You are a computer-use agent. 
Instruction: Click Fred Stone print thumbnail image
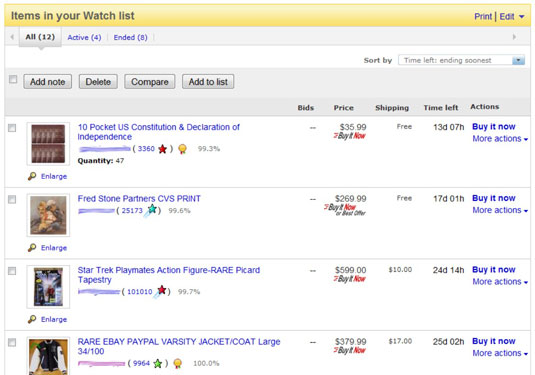tap(48, 215)
